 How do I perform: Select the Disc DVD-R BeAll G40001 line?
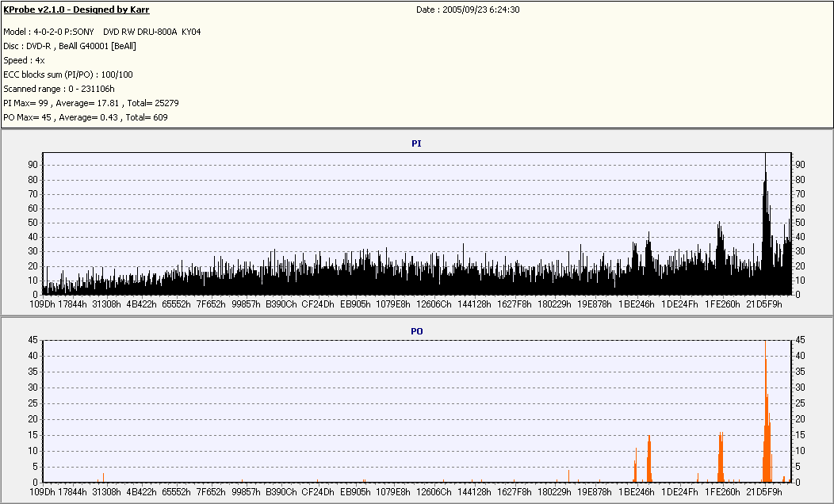[70, 46]
